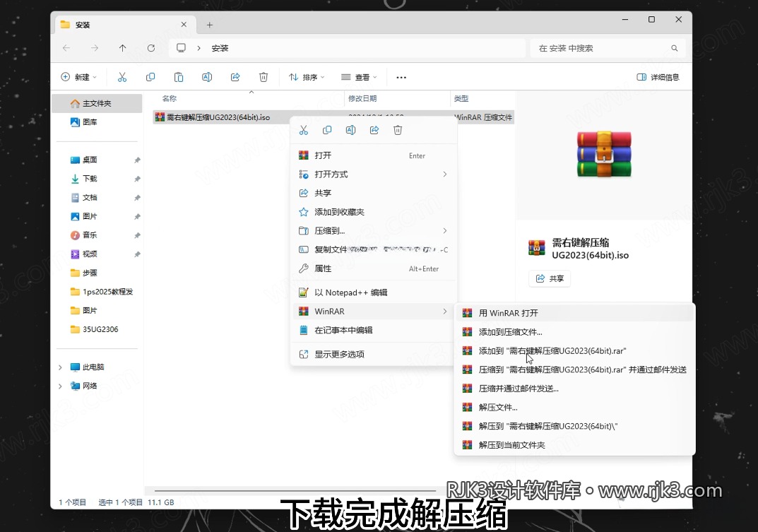
Task: Click the Cut icon in Explorer toolbar
Action: coord(122,77)
